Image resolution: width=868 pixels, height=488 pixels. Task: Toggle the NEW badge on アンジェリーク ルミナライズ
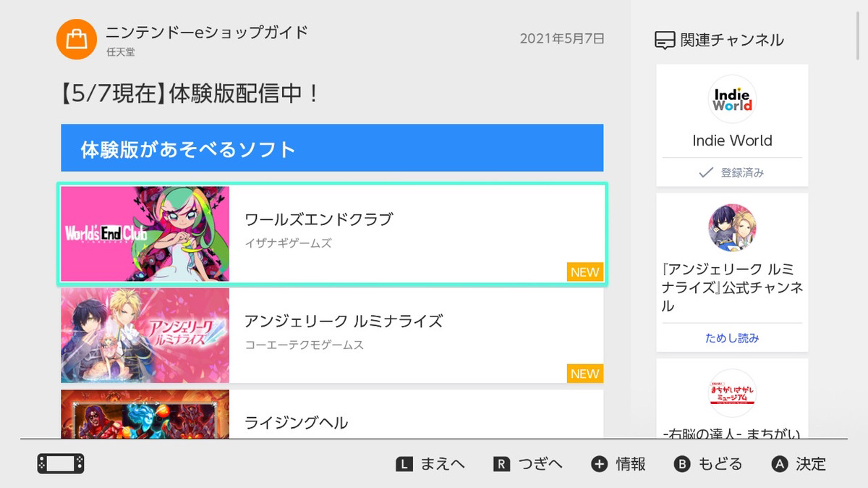(584, 374)
